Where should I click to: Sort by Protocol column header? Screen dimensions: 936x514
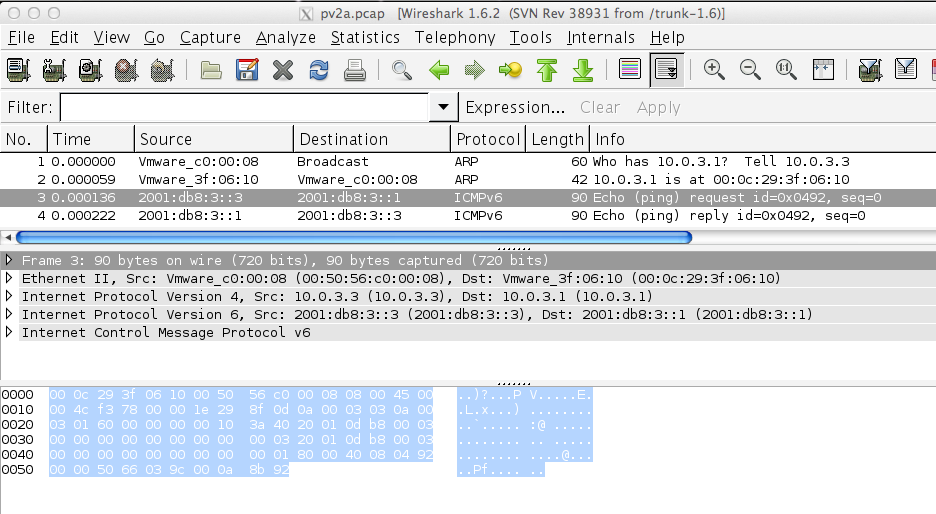[488, 139]
